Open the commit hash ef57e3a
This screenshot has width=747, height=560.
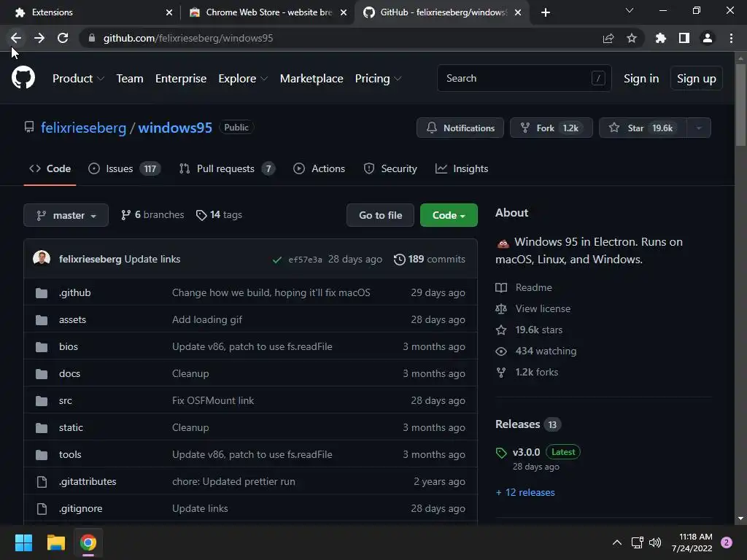coord(305,260)
